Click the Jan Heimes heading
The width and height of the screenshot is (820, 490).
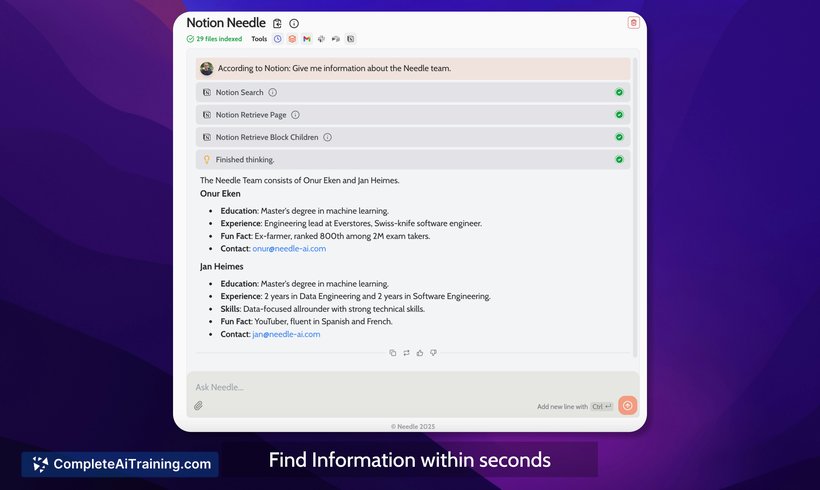(x=221, y=267)
